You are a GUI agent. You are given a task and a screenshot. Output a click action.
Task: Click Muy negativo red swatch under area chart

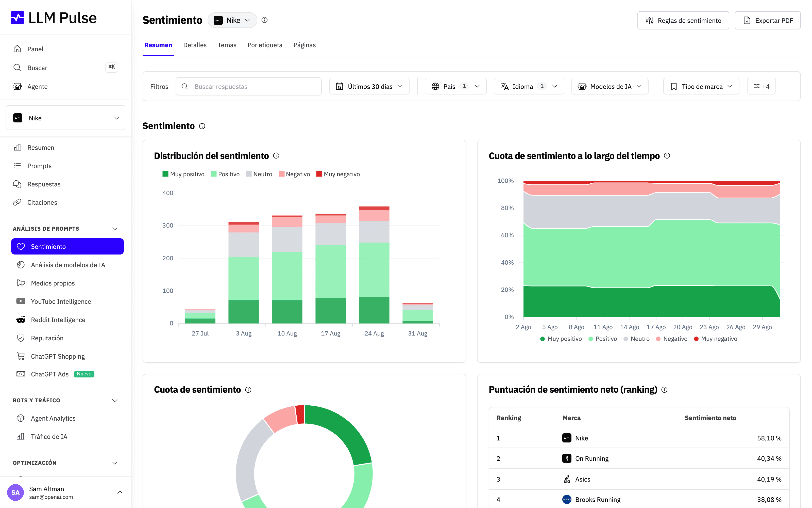point(696,339)
